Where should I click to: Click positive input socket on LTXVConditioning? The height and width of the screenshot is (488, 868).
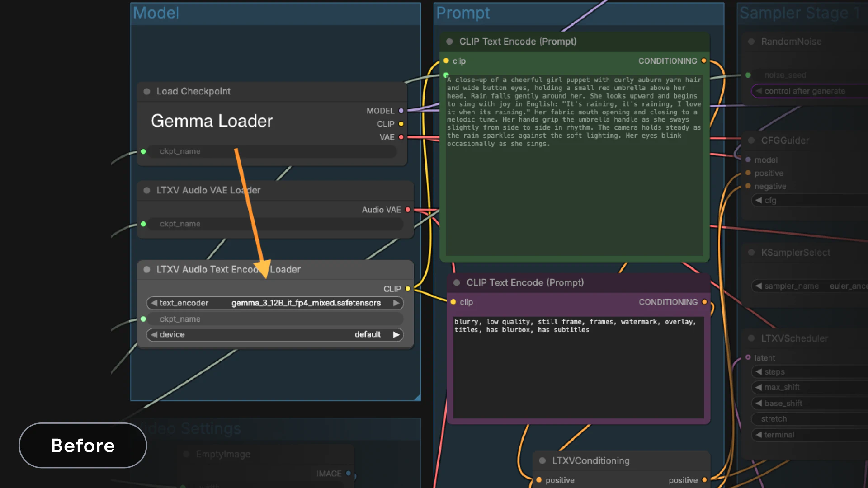[x=539, y=480]
